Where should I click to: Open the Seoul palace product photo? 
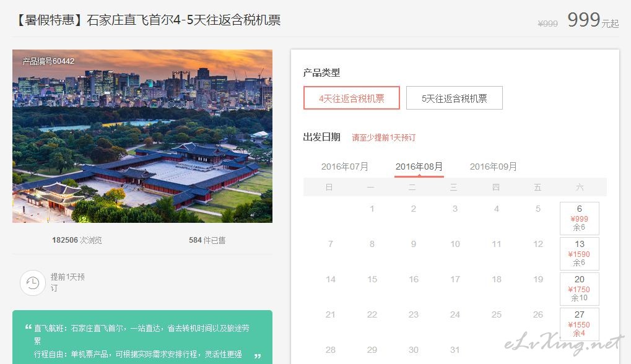142,136
